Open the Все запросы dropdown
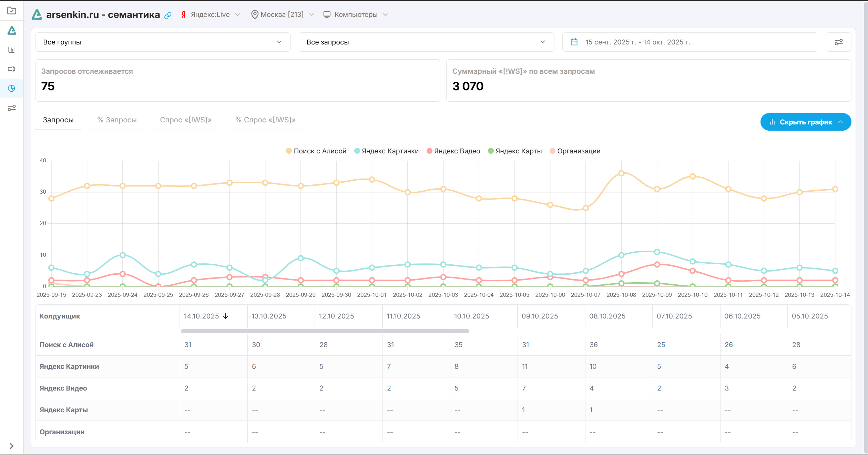 pos(426,42)
